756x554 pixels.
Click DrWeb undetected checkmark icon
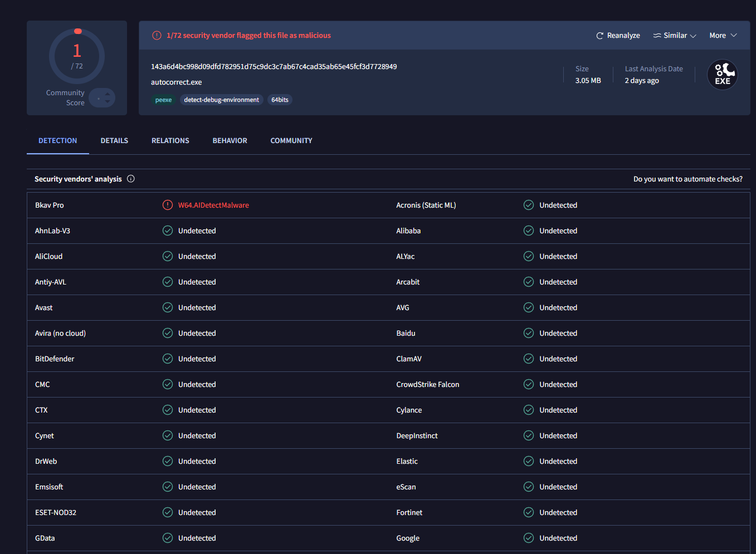pos(168,461)
